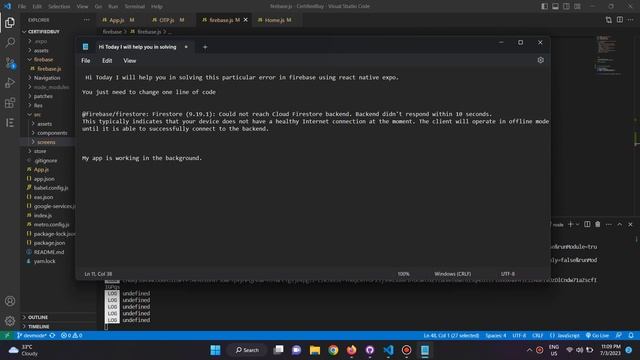Open the Accounts menu in activity bar
Viewport: 640px width, 360px height.
tap(10, 301)
